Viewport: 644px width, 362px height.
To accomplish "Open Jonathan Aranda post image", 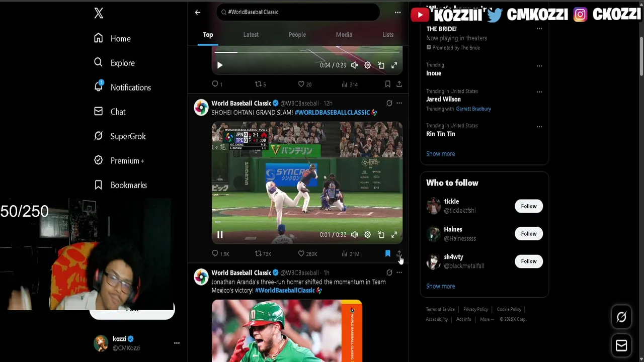I will [287, 331].
